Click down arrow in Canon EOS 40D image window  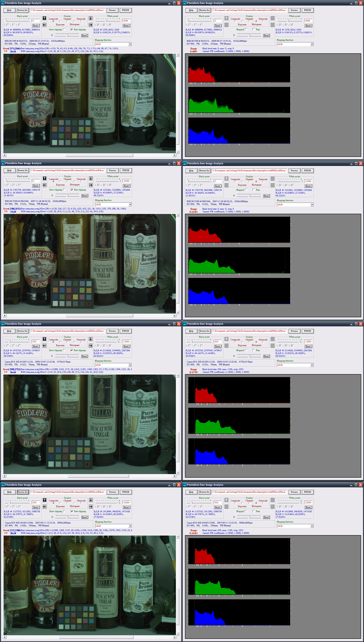pos(91,500)
